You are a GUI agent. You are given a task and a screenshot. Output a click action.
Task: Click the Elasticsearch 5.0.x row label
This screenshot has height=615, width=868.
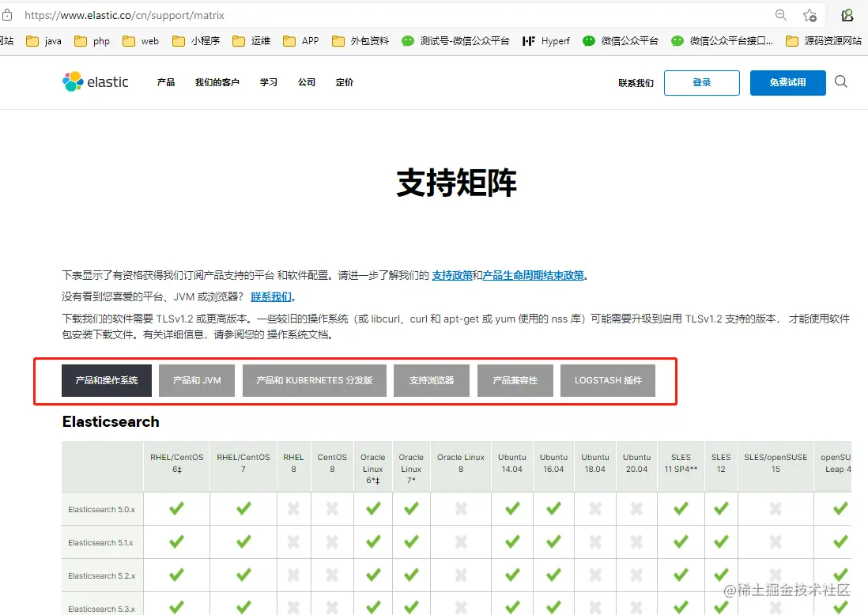101,509
